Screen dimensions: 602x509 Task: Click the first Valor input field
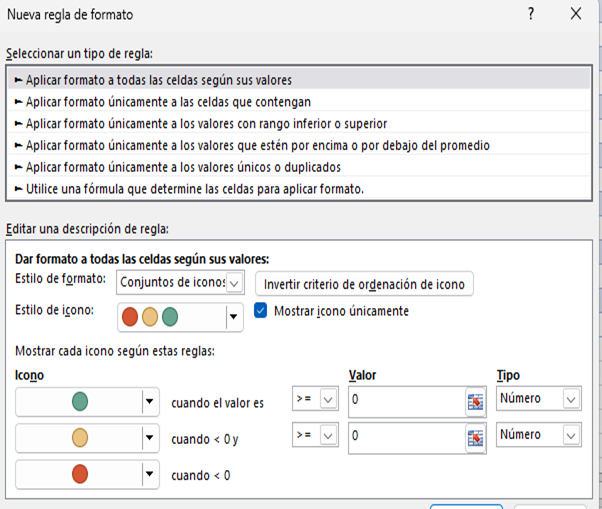pyautogui.click(x=404, y=401)
